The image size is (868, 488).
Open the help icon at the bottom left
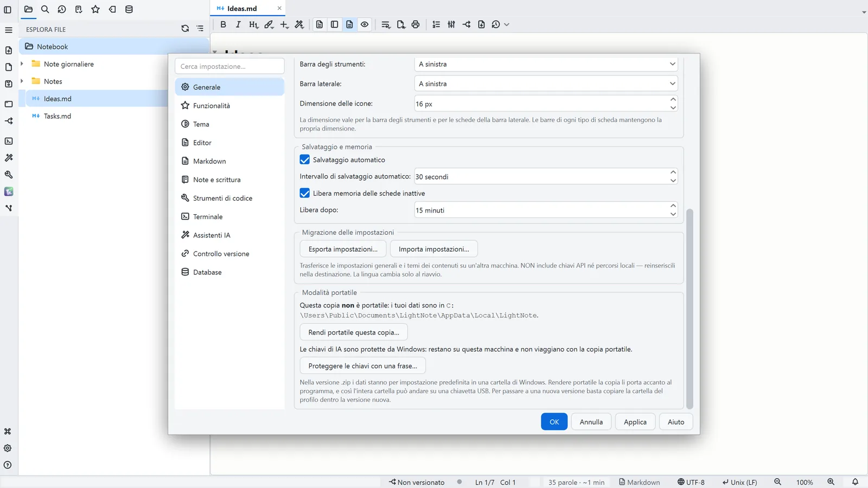(8, 465)
